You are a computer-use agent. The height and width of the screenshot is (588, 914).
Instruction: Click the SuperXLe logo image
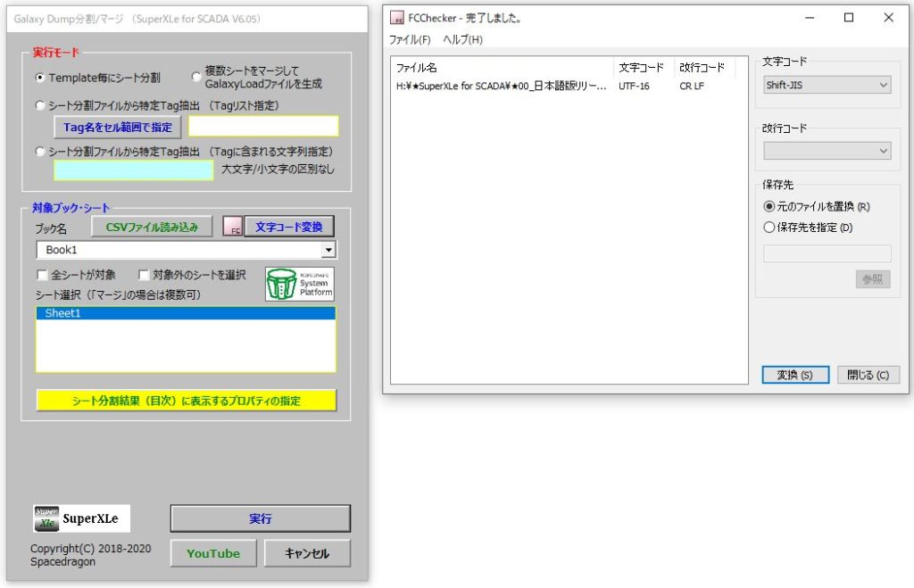coord(81,518)
